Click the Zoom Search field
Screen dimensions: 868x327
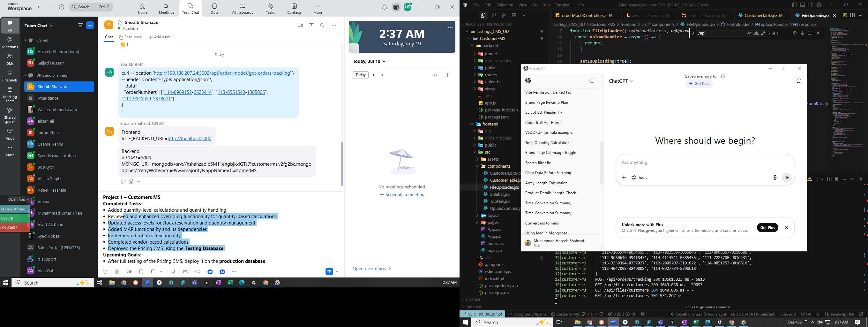(91, 7)
